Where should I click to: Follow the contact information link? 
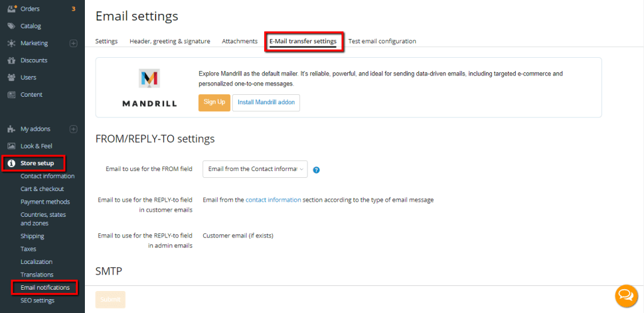tap(273, 200)
